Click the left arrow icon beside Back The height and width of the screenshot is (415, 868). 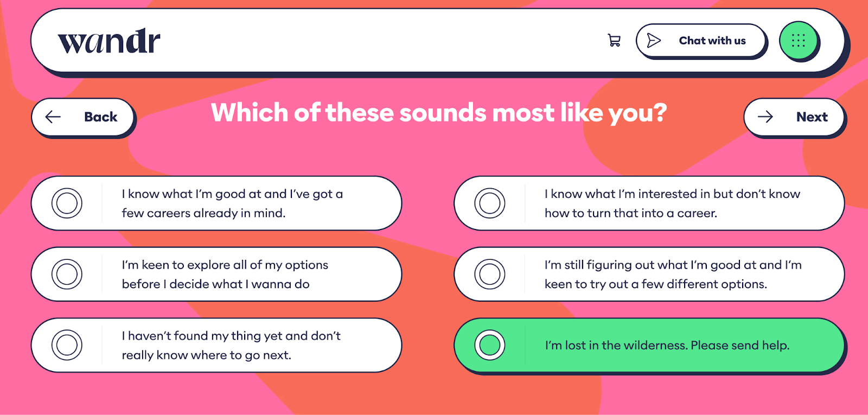[53, 117]
